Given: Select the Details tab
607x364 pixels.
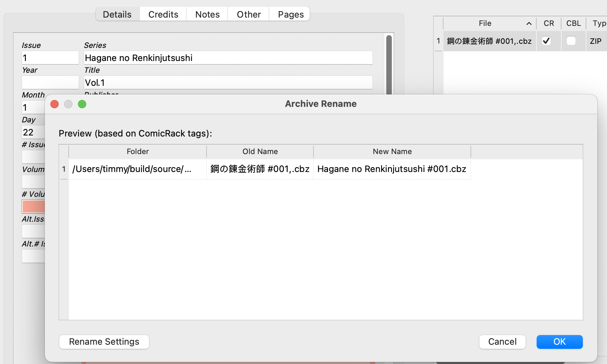Looking at the screenshot, I should 117,14.
